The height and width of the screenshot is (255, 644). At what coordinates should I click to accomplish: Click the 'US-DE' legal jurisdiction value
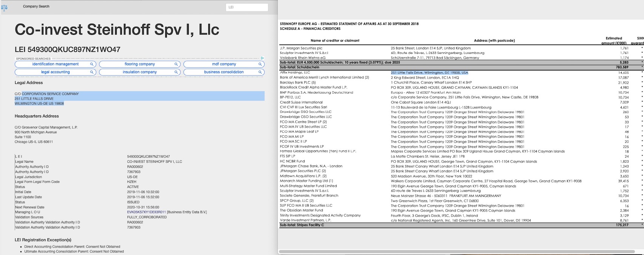pos(132,177)
